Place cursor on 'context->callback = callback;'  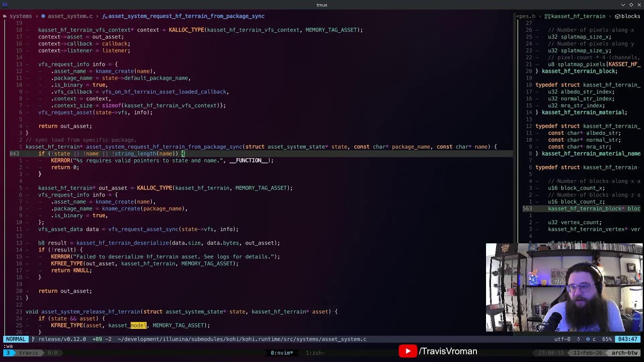pos(84,44)
